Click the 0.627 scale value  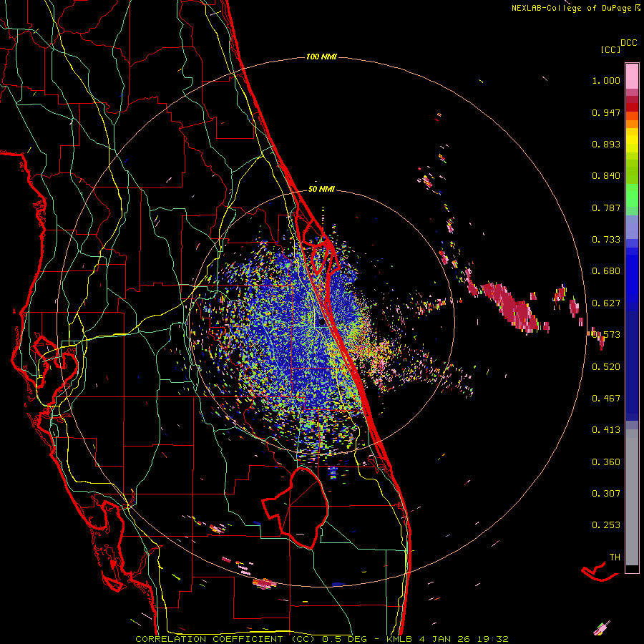click(x=606, y=303)
